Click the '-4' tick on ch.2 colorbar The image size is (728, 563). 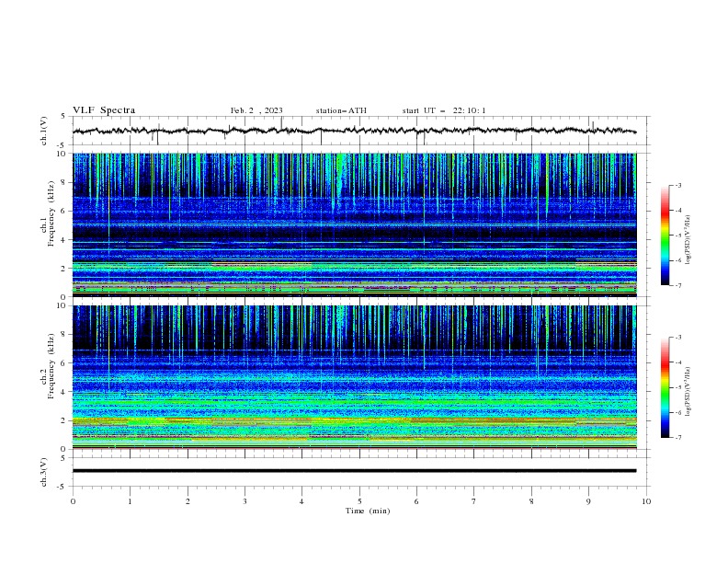point(677,362)
